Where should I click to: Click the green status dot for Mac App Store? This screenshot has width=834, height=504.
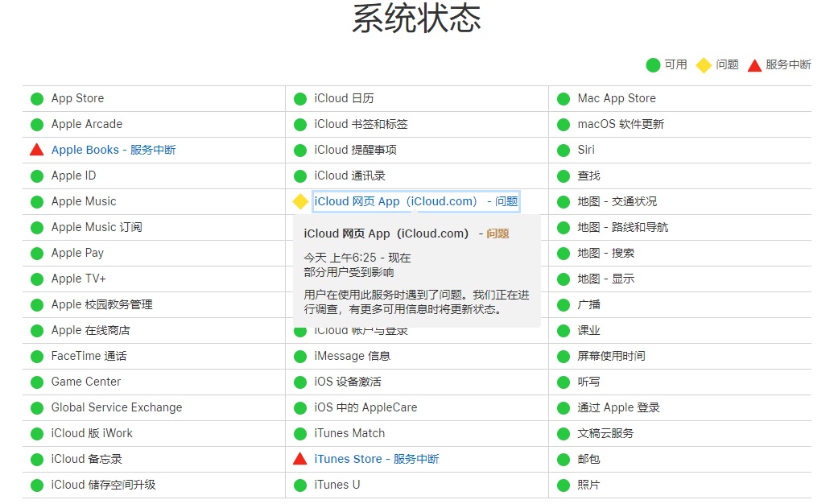pos(564,98)
